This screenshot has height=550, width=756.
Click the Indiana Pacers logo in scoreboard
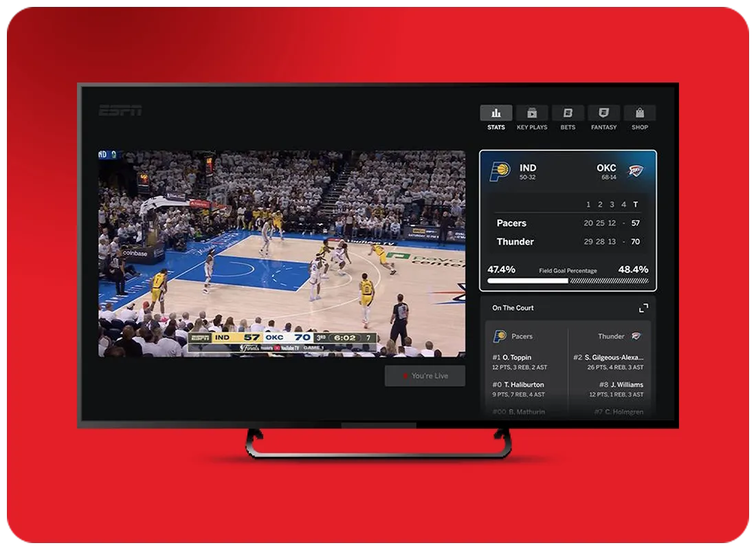click(500, 171)
